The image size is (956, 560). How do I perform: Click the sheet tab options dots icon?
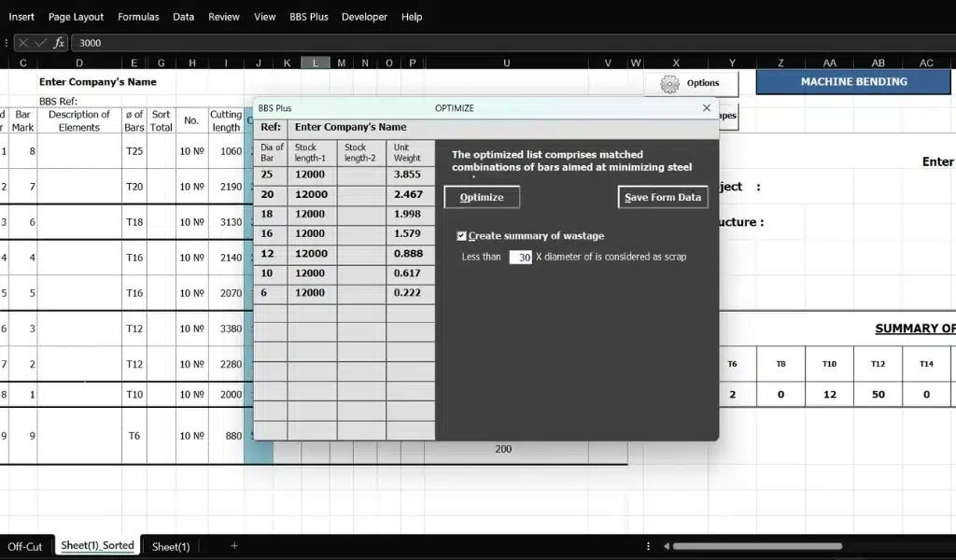(648, 546)
